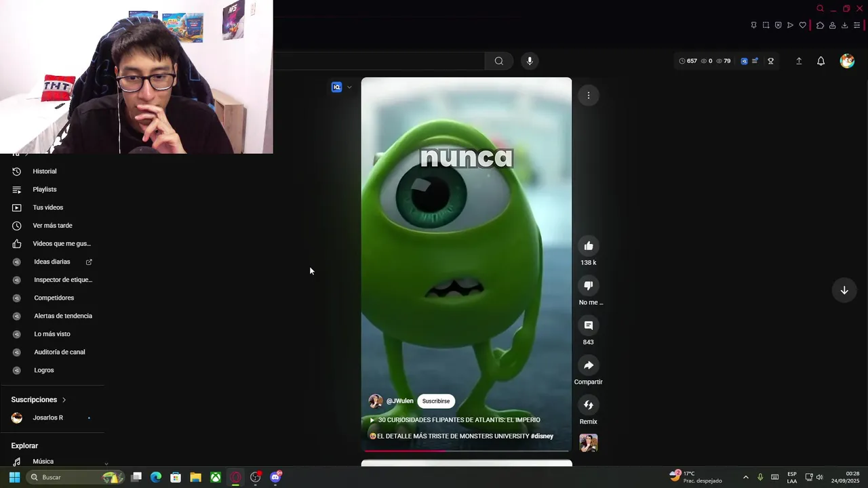The image size is (868, 488).
Task: Open Microsoft Edge from the taskbar
Action: point(156,477)
